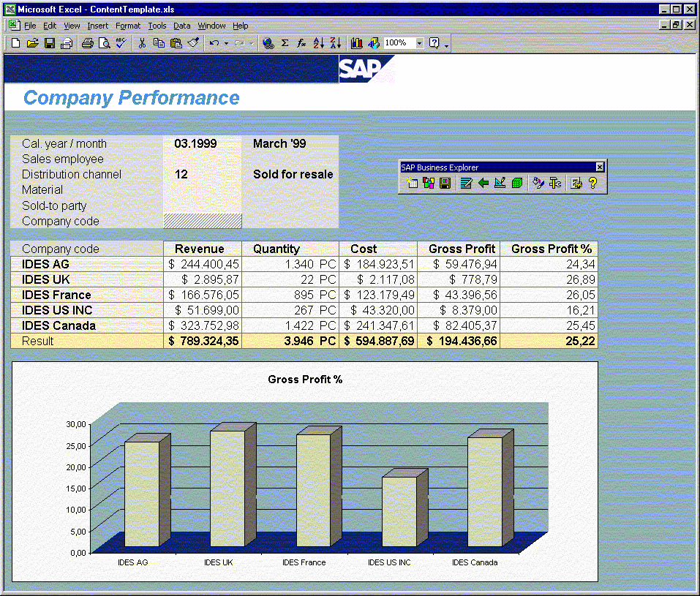Open the View menu
700x596 pixels.
pyautogui.click(x=72, y=26)
